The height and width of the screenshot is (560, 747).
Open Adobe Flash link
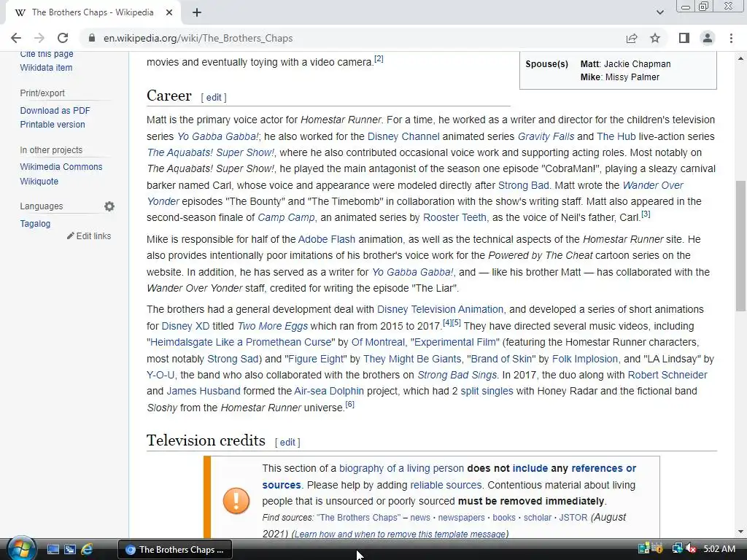(x=326, y=239)
